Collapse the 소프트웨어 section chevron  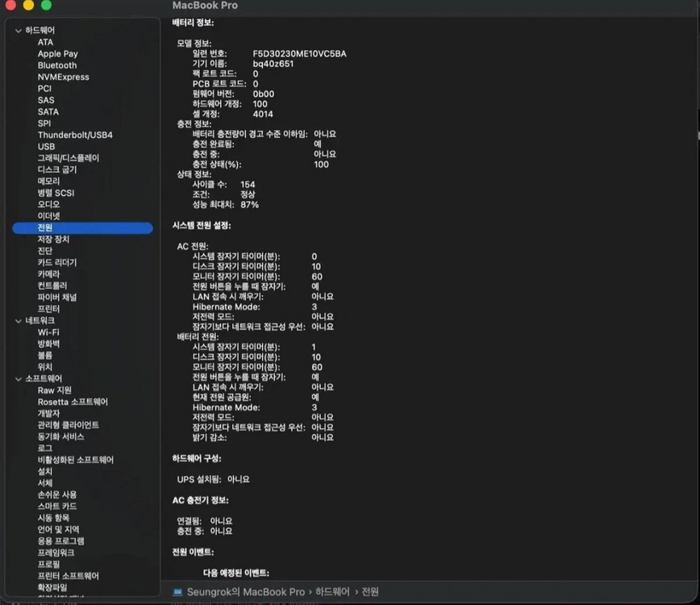pyautogui.click(x=19, y=379)
